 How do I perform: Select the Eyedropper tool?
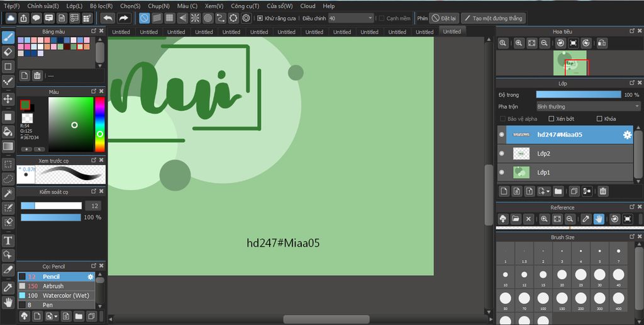[x=8, y=288]
